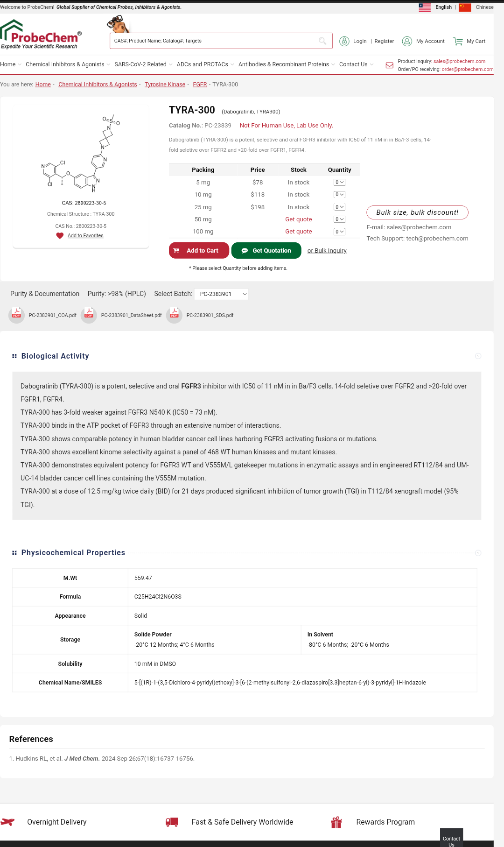Switch language to Chinese

484,7
